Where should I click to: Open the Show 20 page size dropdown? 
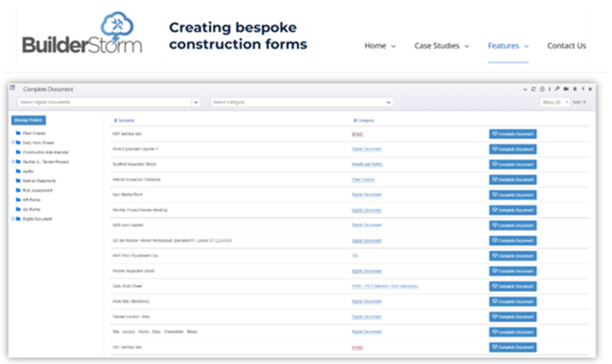point(555,102)
